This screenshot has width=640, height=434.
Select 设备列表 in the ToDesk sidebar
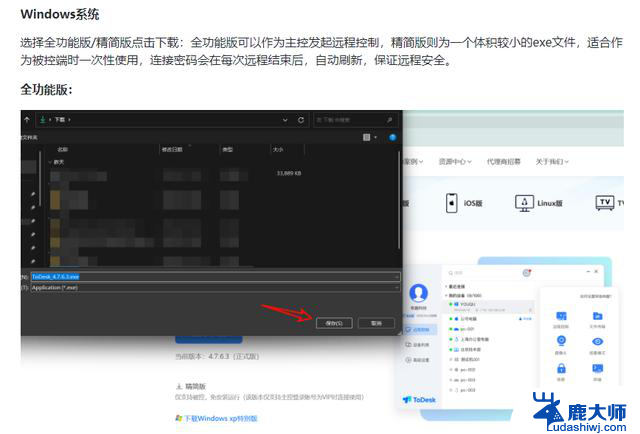417,345
